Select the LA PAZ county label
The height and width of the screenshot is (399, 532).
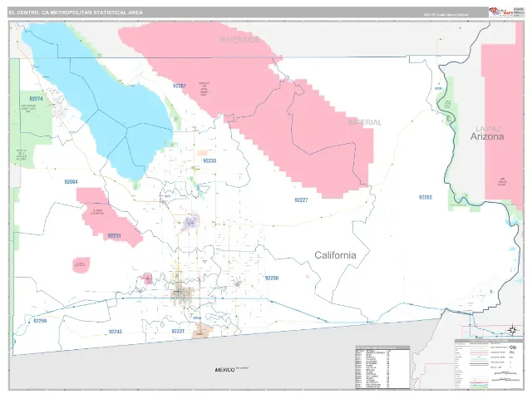[488, 129]
